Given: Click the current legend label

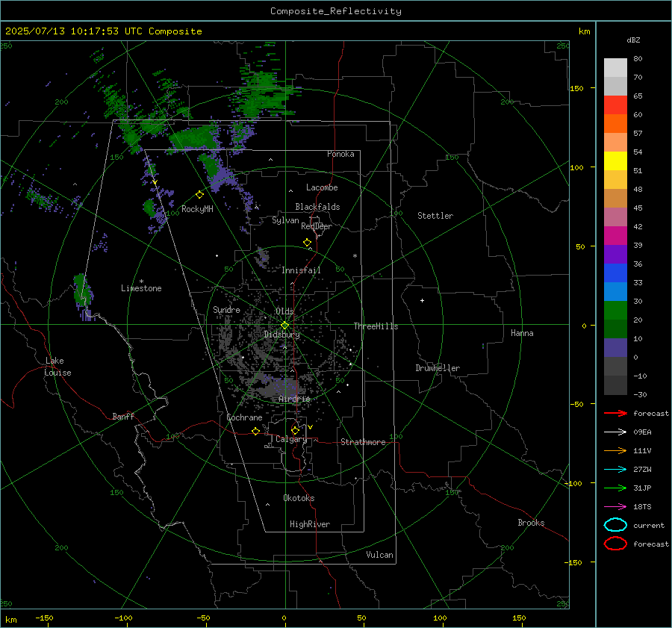Looking at the screenshot, I should point(648,525).
